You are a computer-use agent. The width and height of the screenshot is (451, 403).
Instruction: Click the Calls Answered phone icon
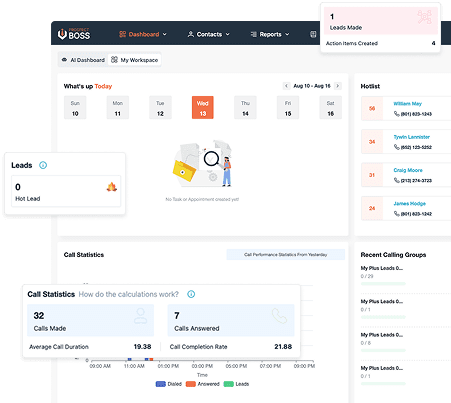coord(279,316)
